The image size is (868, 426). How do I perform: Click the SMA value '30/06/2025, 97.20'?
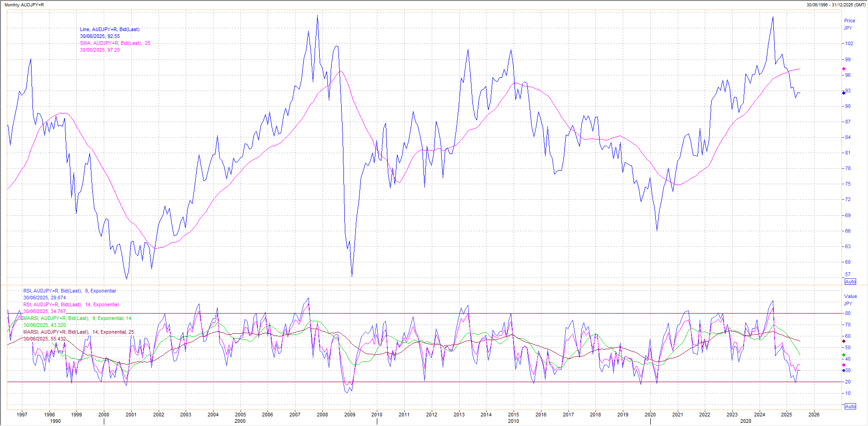click(100, 50)
